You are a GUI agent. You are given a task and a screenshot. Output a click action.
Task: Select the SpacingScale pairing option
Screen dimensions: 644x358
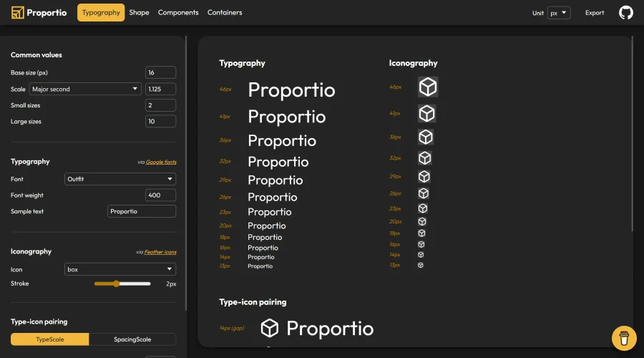point(132,339)
